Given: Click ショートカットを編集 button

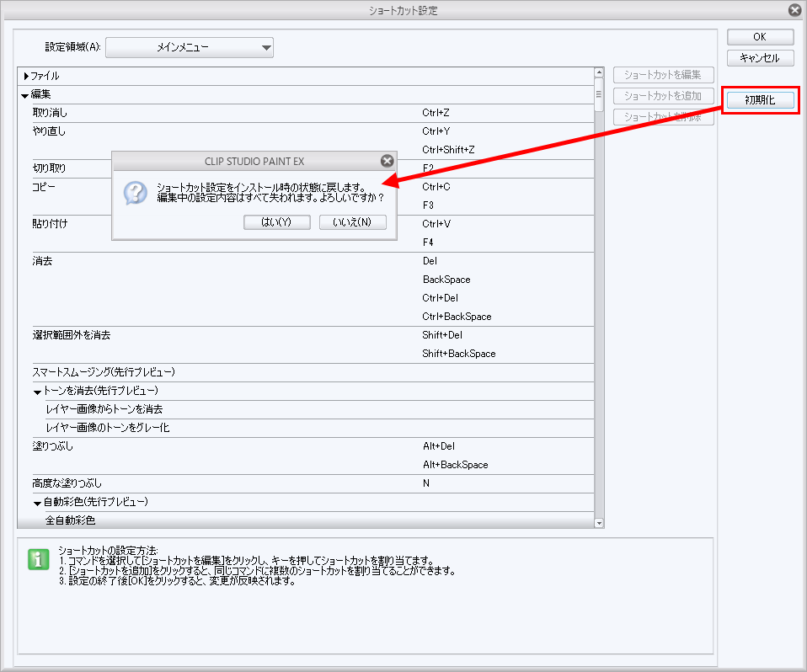Looking at the screenshot, I should (x=664, y=75).
